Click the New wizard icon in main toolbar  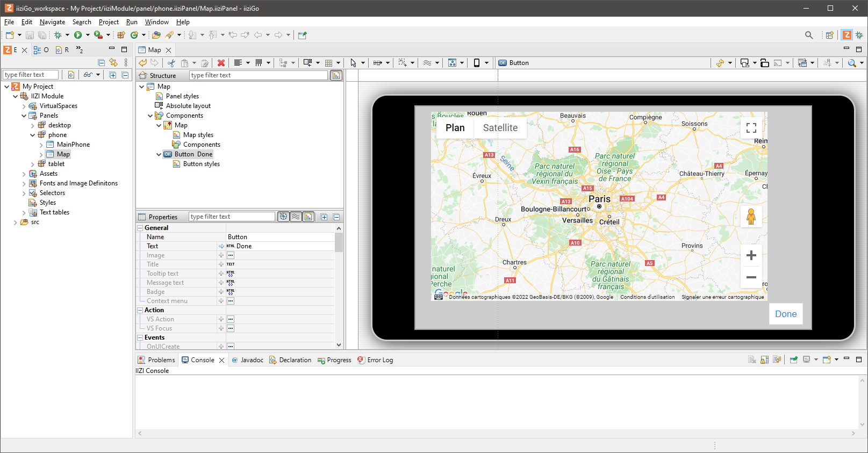[x=10, y=35]
